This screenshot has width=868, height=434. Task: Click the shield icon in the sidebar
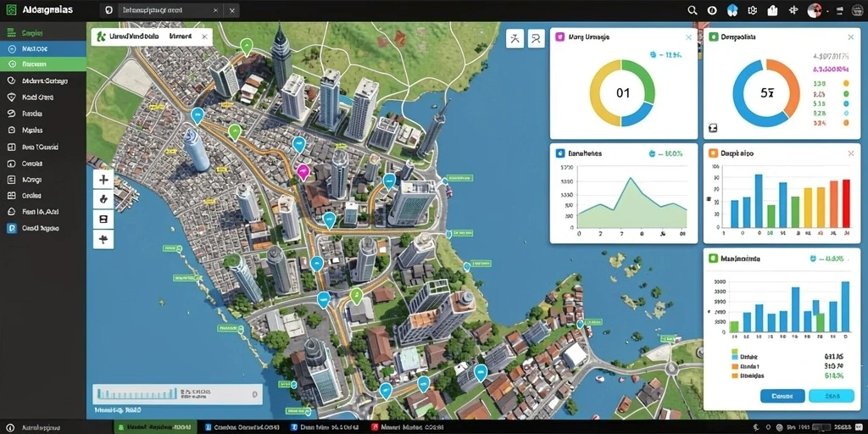(10, 97)
